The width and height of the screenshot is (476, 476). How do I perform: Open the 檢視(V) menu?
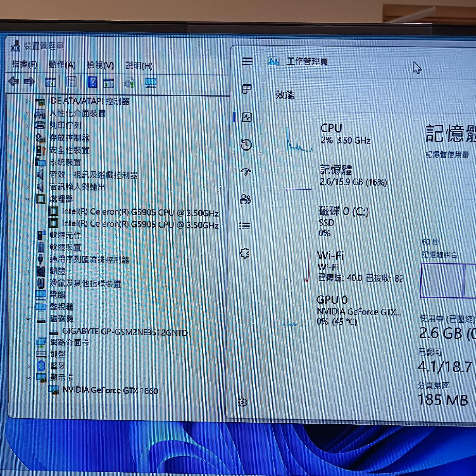[100, 65]
